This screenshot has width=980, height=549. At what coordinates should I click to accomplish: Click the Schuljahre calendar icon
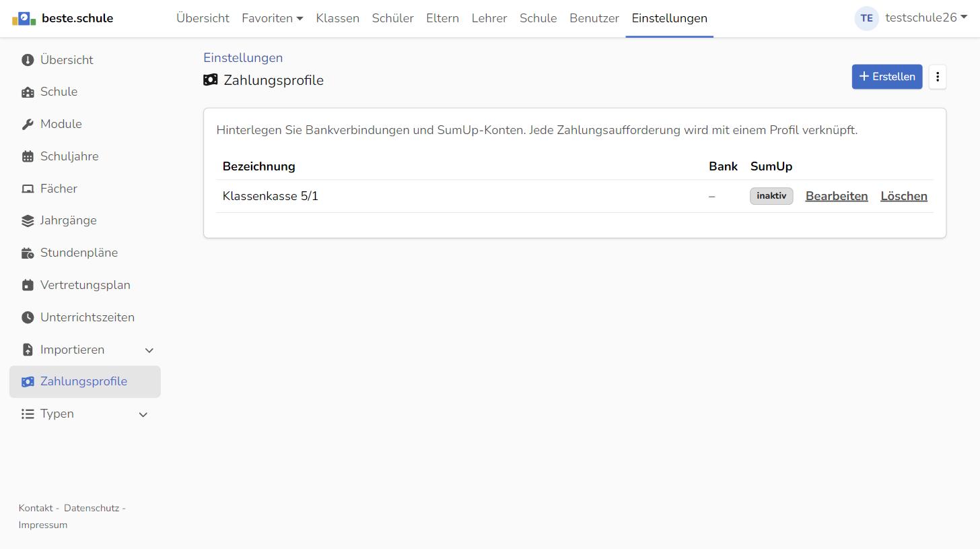point(28,156)
